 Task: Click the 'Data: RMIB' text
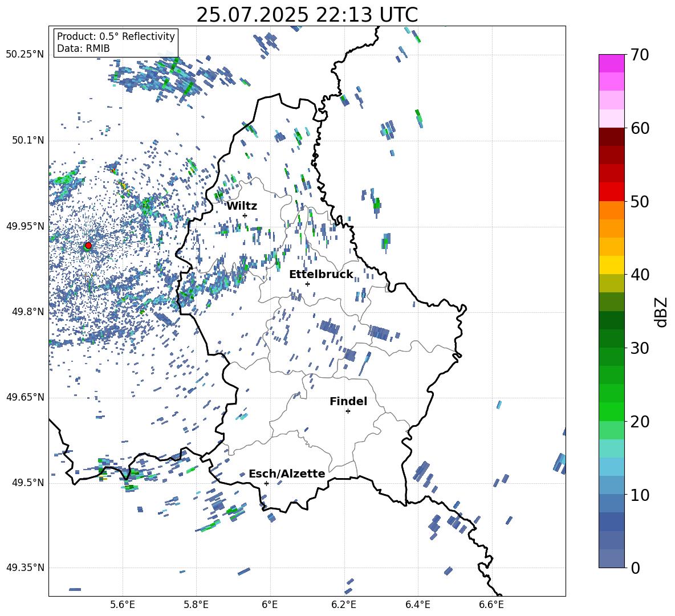pos(83,48)
